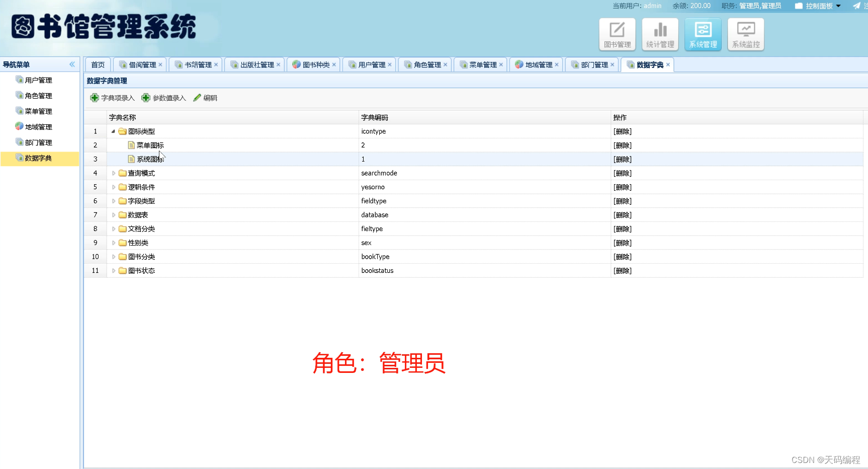Image resolution: width=868 pixels, height=469 pixels.
Task: Expand the 性别类 tree node
Action: pyautogui.click(x=114, y=243)
